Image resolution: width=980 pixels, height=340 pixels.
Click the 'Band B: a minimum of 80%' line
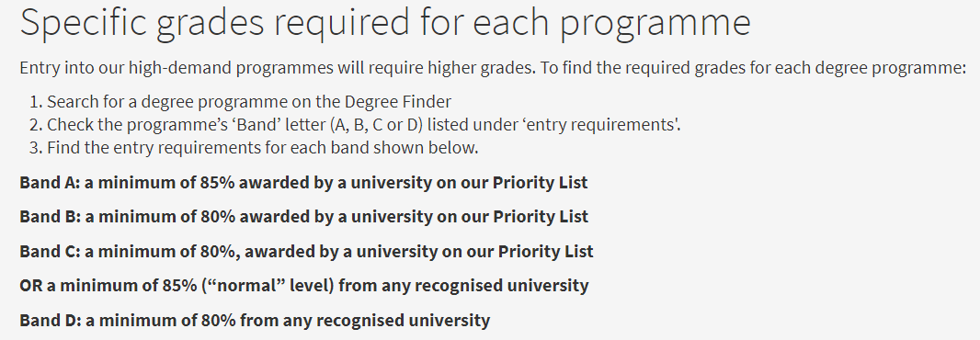(x=303, y=216)
